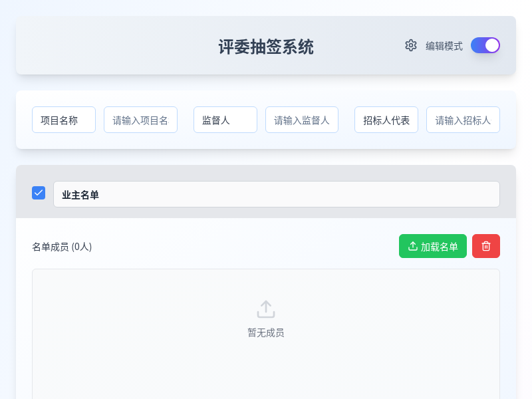
Task: Click the 监督人 label field
Action: tap(225, 120)
